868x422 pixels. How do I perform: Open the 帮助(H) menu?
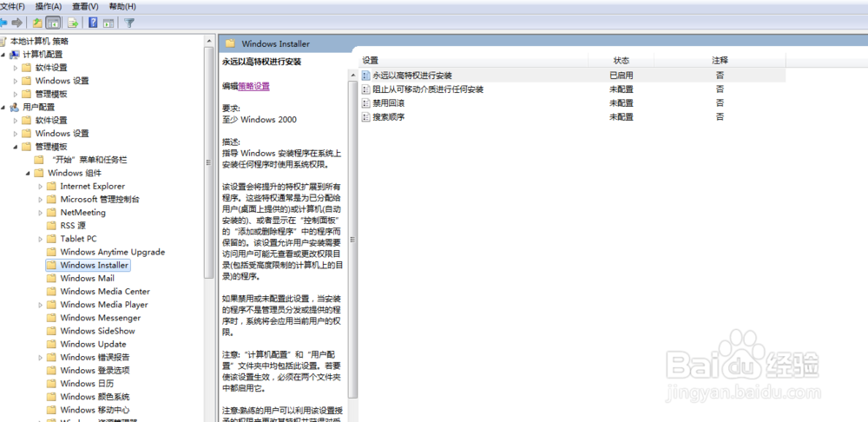[x=122, y=7]
